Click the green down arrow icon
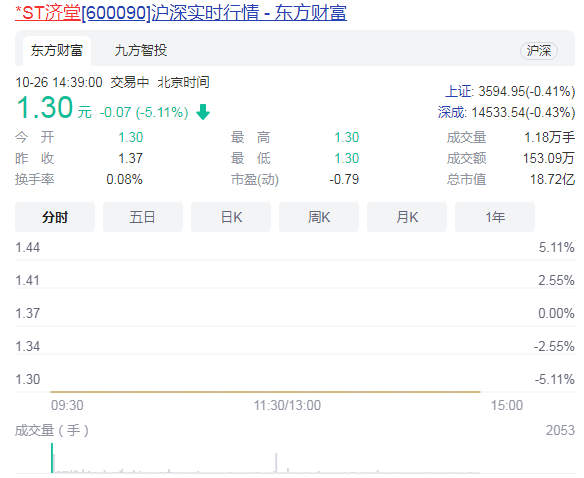 (203, 112)
